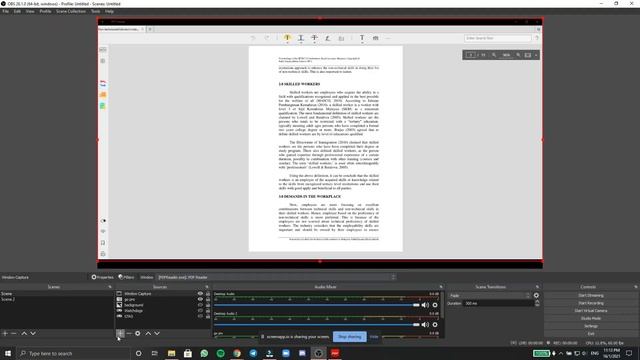
Task: Toggle visibility of Background source
Action: pos(200,305)
